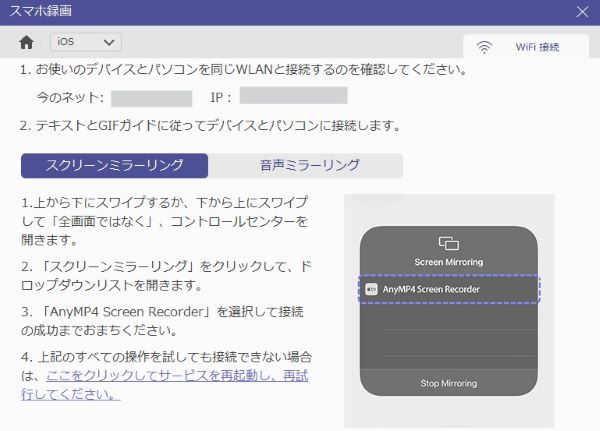Click the instruction about ドロップダウンリスト

tap(166, 276)
